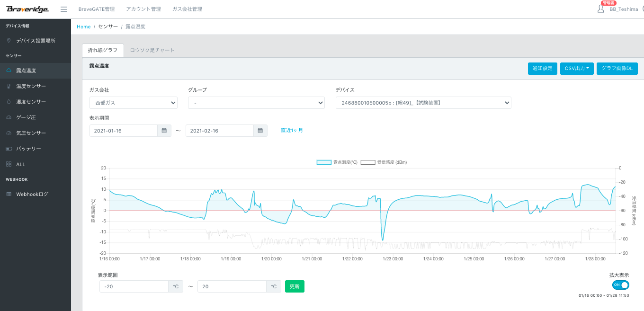Expand the CSV出力 dropdown button
Image resolution: width=644 pixels, height=311 pixels.
(577, 69)
